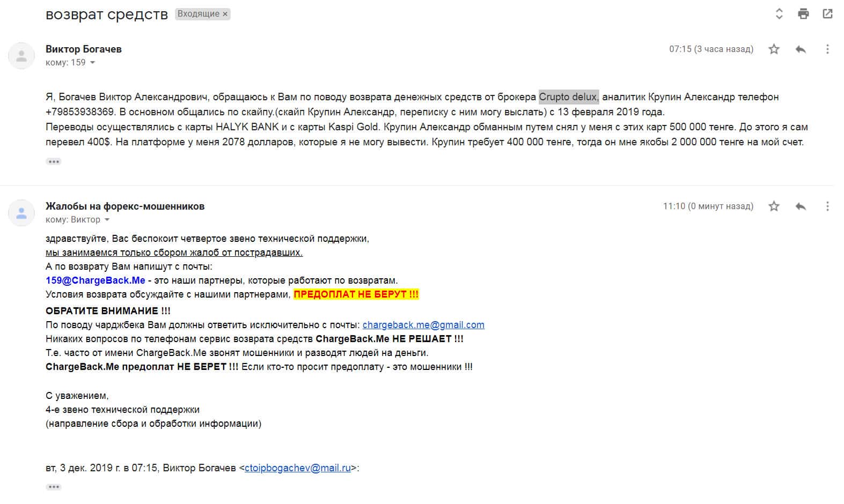This screenshot has width=844, height=504.
Task: Open more options for the second message
Action: (x=827, y=206)
